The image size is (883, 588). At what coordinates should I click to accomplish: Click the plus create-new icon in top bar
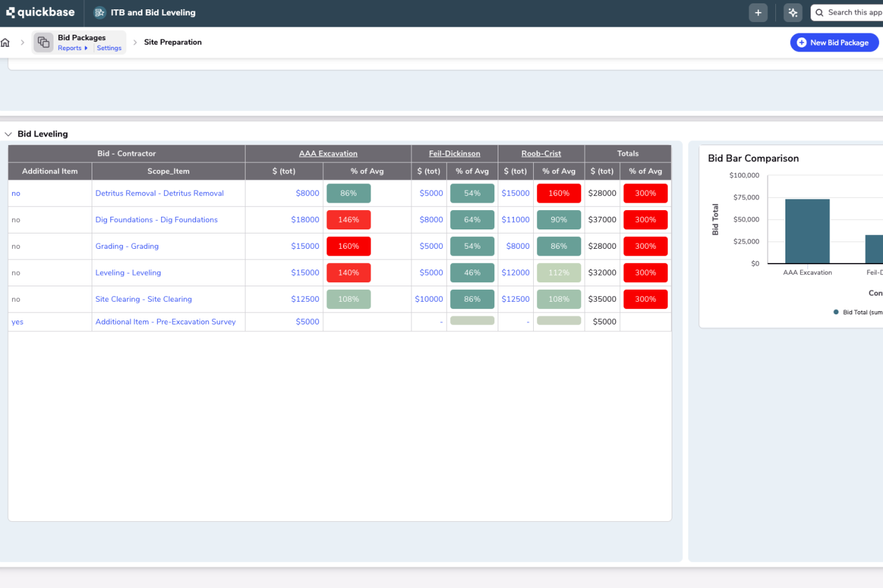[758, 13]
